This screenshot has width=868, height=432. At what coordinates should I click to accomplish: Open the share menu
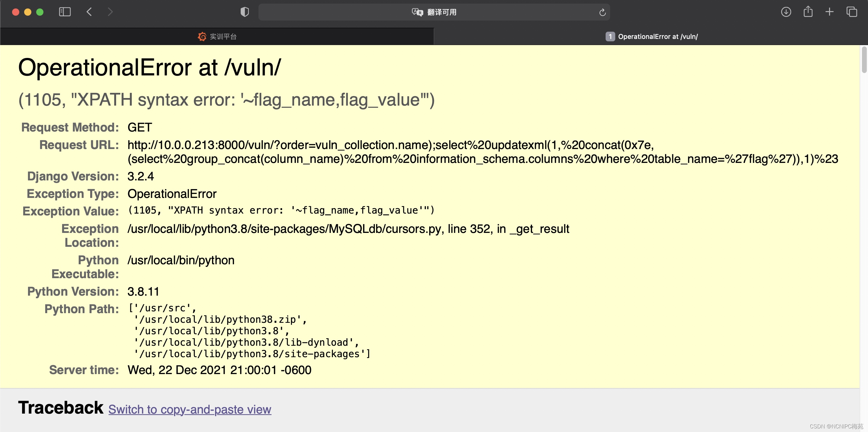[x=808, y=12]
